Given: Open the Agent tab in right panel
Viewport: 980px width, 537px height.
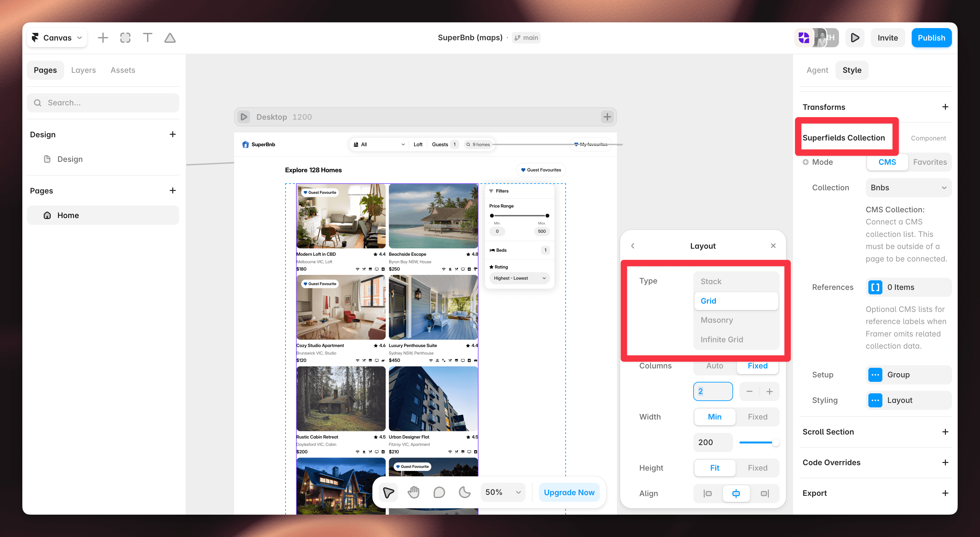Looking at the screenshot, I should point(817,70).
